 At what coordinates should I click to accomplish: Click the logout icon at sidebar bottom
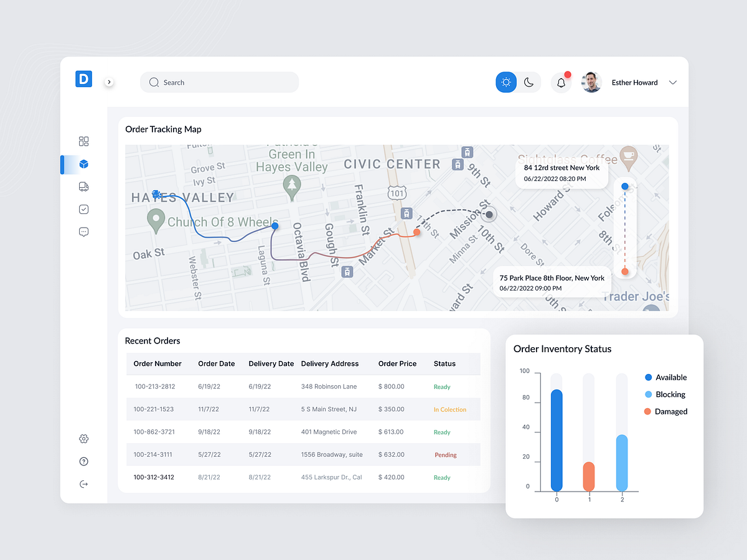(x=83, y=483)
